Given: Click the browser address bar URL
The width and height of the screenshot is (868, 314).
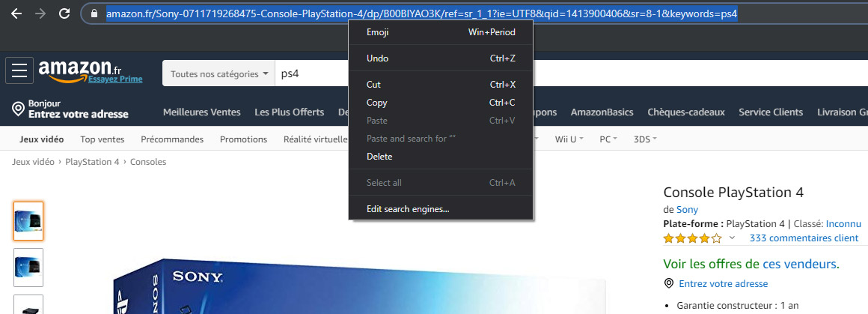Looking at the screenshot, I should click(x=422, y=13).
